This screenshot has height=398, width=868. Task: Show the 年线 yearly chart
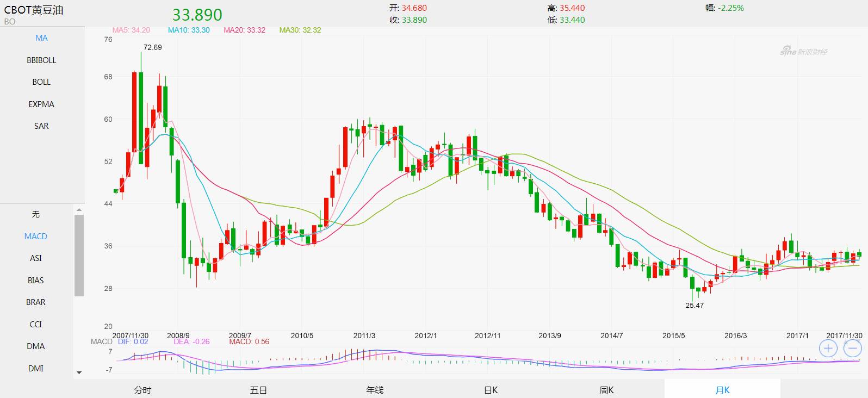[x=375, y=390]
